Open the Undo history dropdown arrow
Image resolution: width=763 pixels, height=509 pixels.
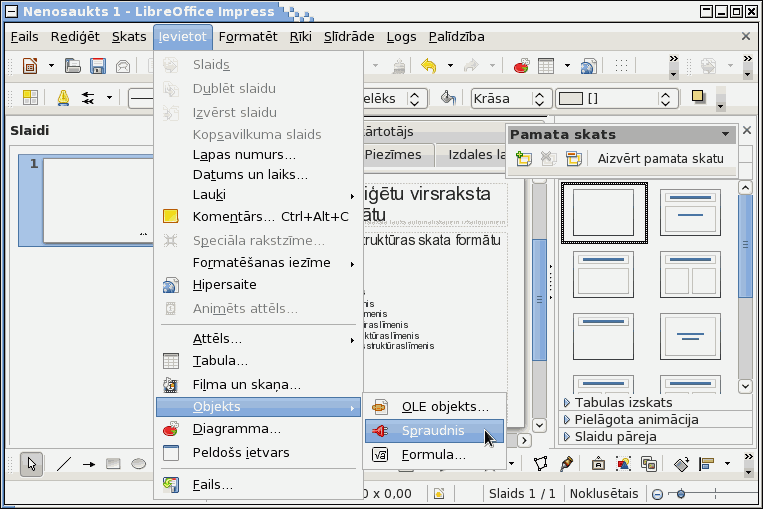point(450,65)
